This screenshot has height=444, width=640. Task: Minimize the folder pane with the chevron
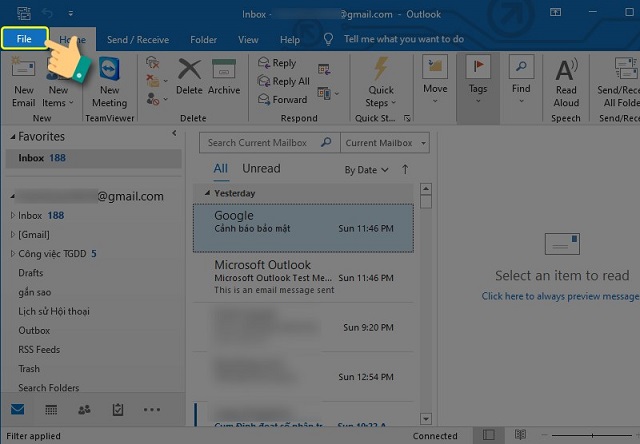[174, 133]
